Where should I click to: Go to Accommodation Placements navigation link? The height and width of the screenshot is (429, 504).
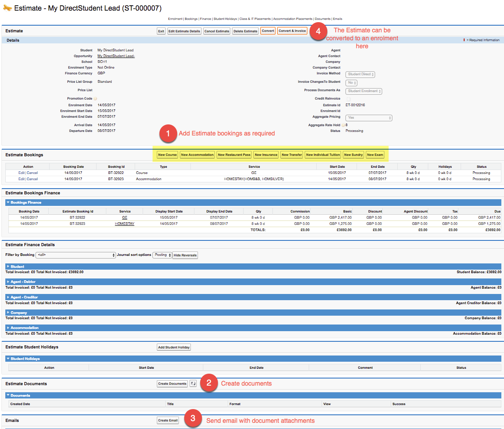[x=292, y=19]
